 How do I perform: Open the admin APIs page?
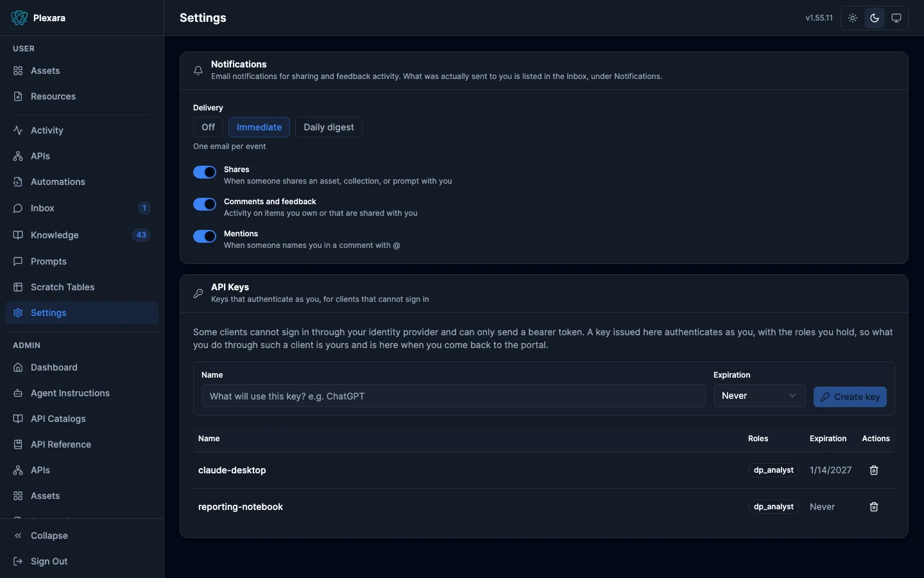tap(81, 470)
